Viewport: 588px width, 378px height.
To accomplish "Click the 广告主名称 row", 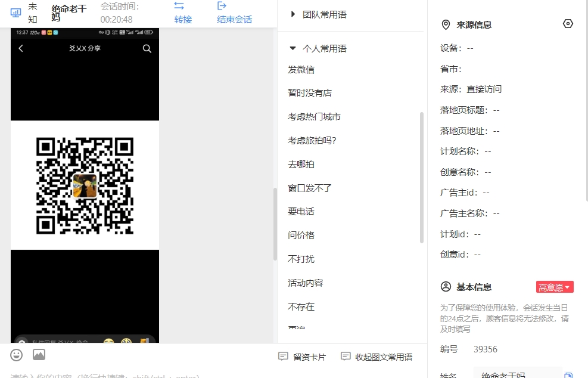I will coord(470,213).
